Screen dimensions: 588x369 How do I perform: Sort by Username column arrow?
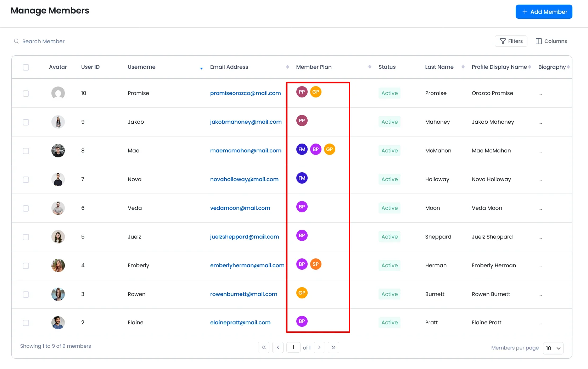pyautogui.click(x=201, y=68)
